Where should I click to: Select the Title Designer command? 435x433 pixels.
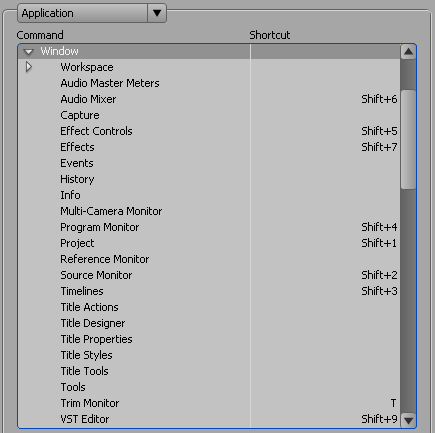(x=93, y=323)
